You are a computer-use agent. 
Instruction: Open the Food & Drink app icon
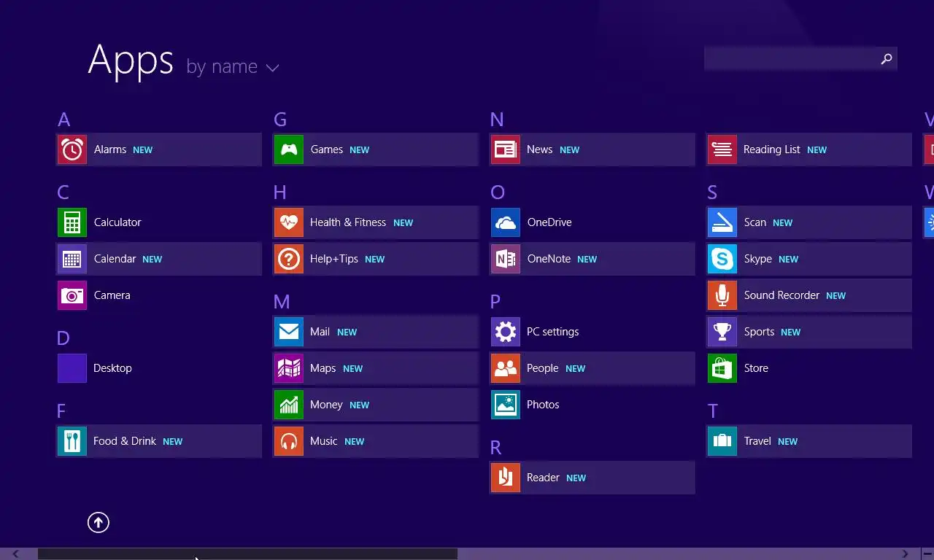coord(72,441)
